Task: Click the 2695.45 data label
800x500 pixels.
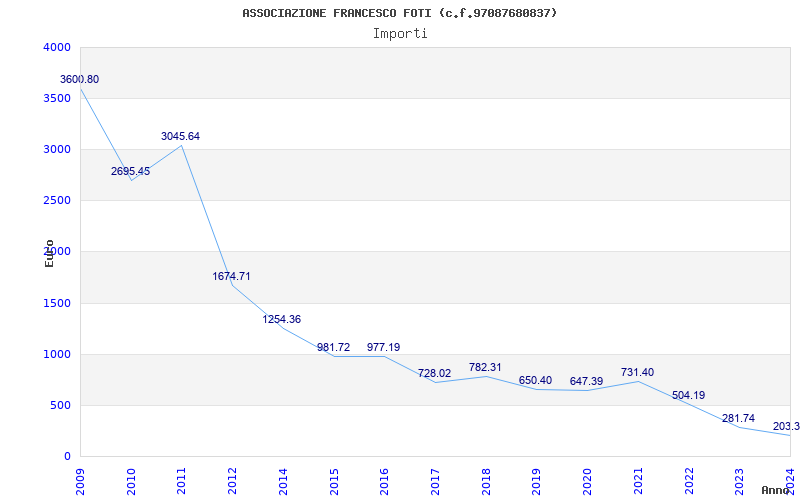Action: point(131,171)
